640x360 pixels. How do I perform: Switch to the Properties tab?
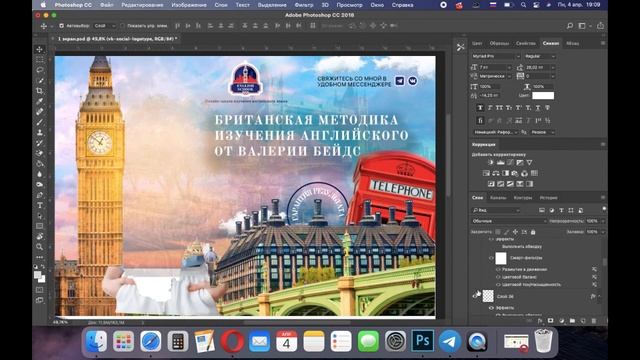525,43
